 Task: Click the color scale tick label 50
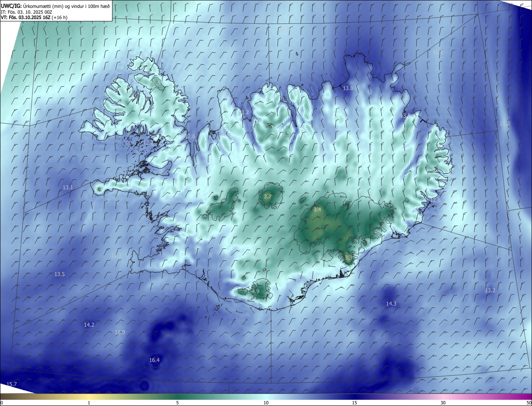(x=529, y=403)
